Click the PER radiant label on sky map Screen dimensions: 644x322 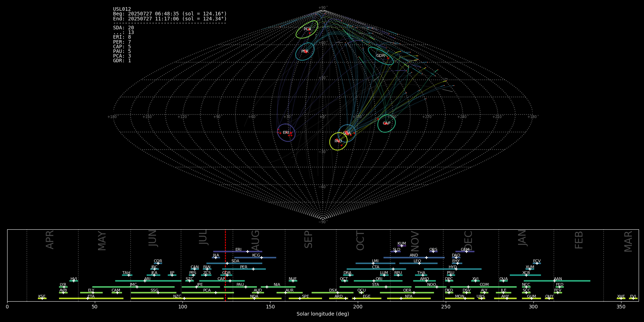305,52
